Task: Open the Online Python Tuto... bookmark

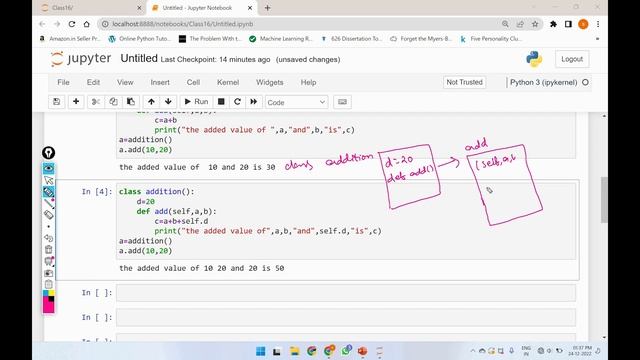Action: tap(139, 39)
